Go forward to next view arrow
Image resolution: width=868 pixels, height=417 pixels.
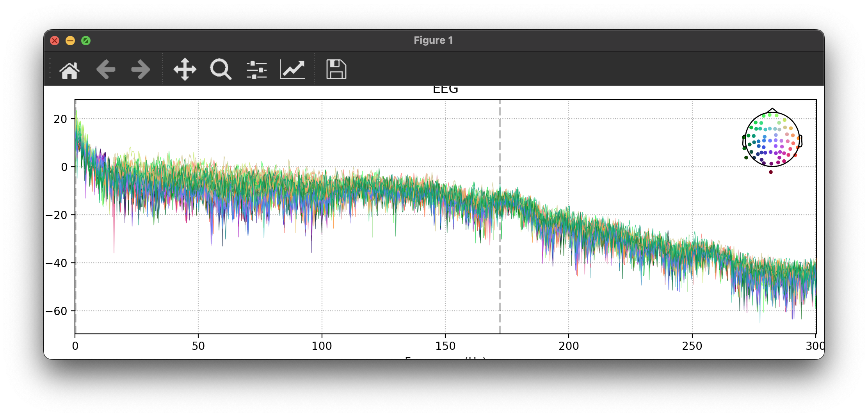[139, 69]
